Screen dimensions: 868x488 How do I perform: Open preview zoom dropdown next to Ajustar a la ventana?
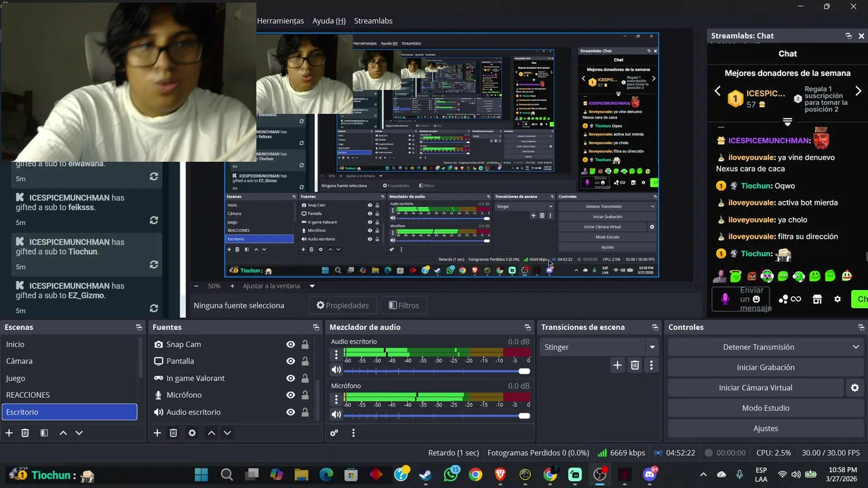tap(312, 286)
